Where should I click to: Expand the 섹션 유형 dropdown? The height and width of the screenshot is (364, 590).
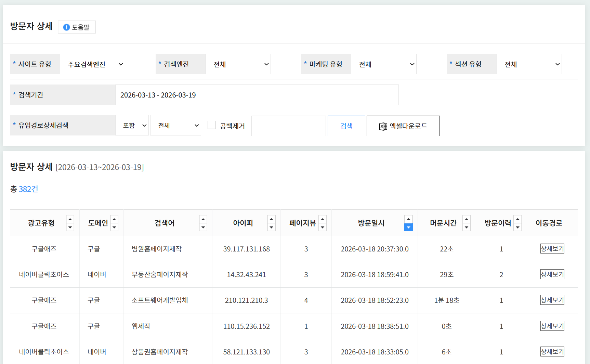point(529,64)
